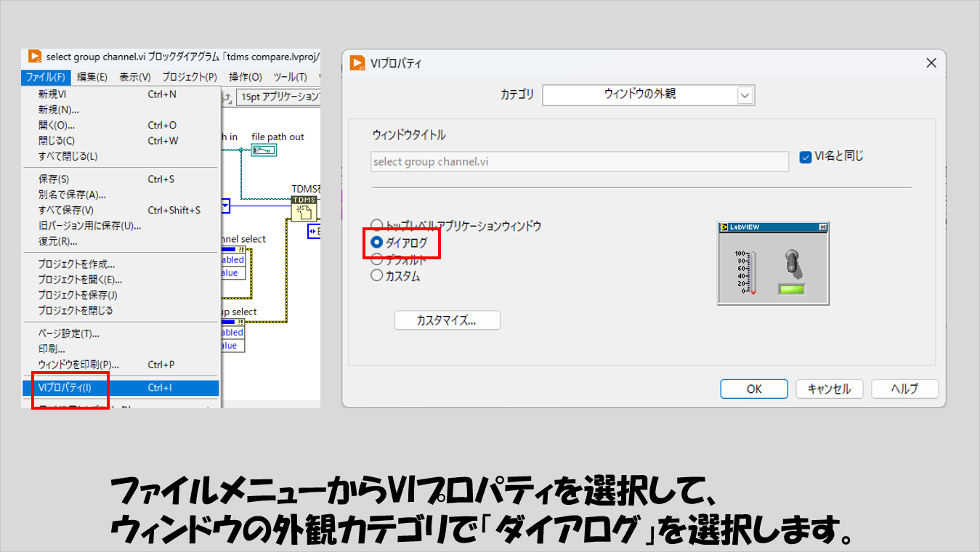
Task: Click the LabVIEW logo in VIプロパティ title bar
Action: [357, 63]
